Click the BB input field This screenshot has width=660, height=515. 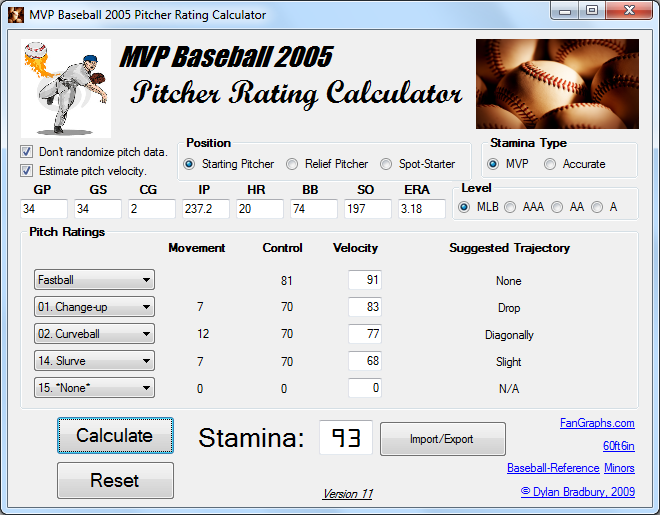click(314, 209)
